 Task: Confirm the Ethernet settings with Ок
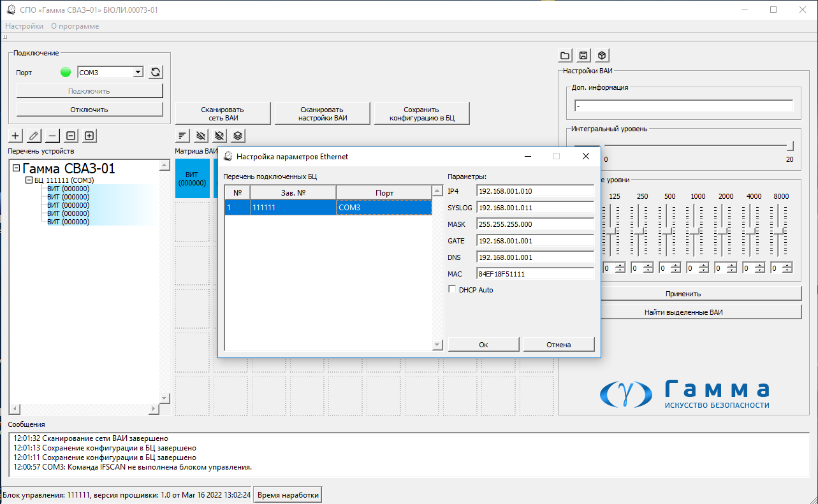click(484, 344)
